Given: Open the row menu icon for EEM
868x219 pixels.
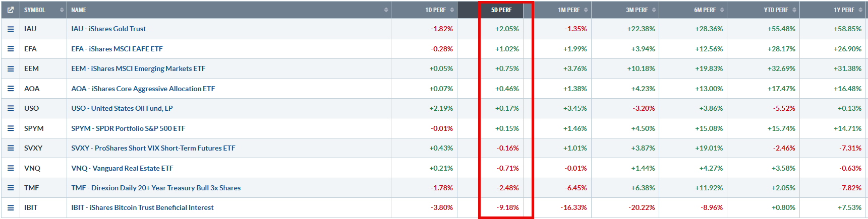Looking at the screenshot, I should [x=11, y=69].
